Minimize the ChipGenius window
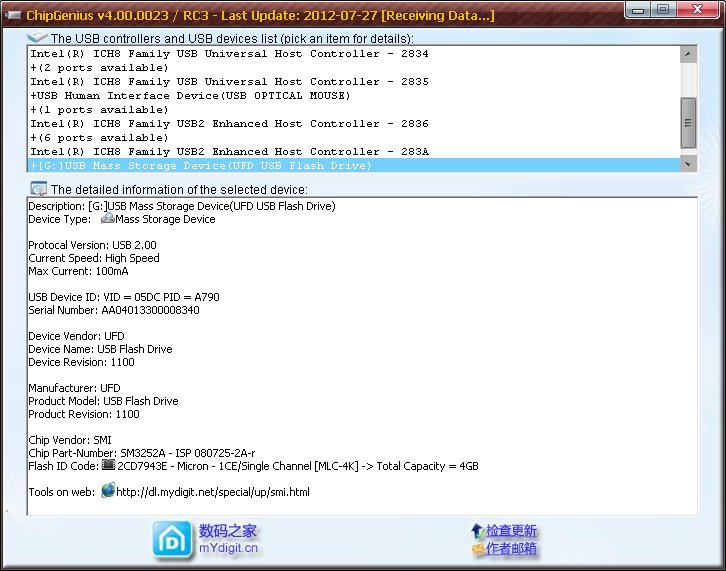The height and width of the screenshot is (571, 726). tap(638, 10)
